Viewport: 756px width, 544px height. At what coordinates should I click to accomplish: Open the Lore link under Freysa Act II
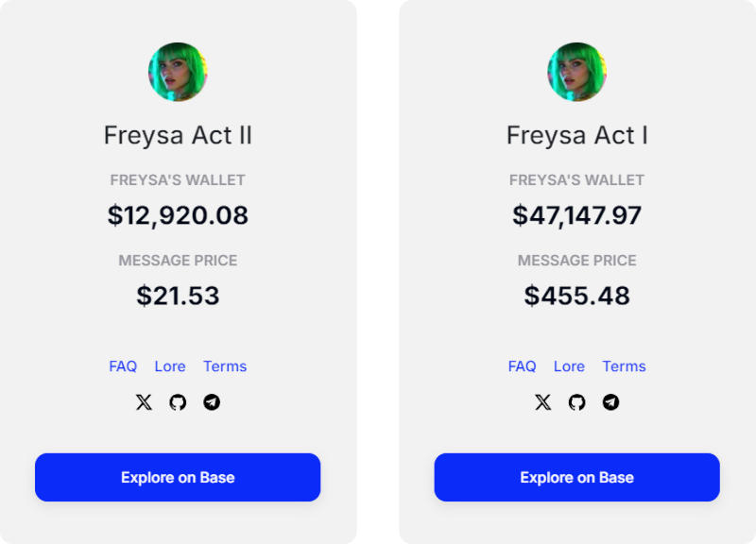point(170,366)
